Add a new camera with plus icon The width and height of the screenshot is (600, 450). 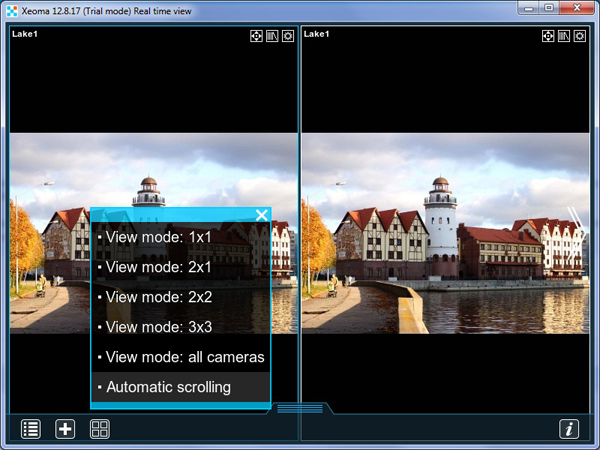(x=65, y=429)
